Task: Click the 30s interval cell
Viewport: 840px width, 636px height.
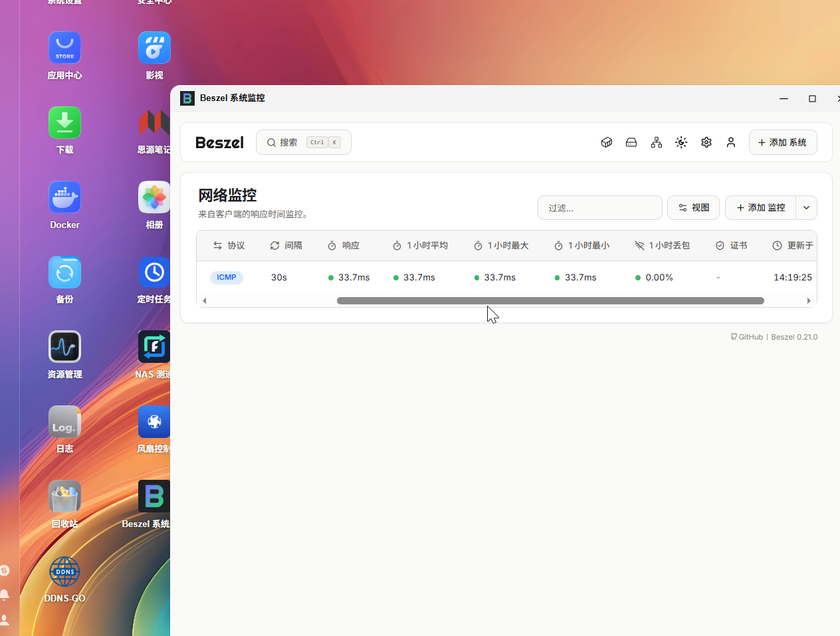Action: tap(279, 277)
